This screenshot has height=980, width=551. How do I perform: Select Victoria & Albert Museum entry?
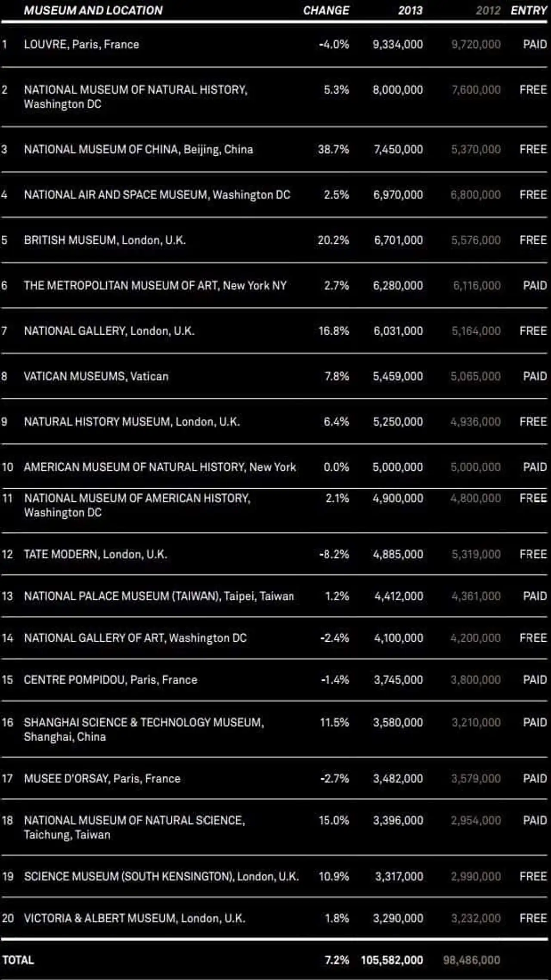(134, 918)
